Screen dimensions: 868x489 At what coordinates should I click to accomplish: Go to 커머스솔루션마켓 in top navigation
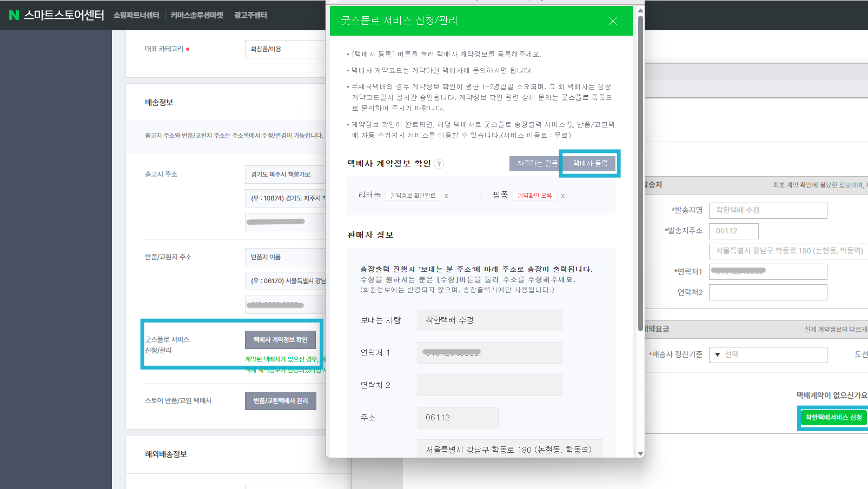[x=197, y=15]
